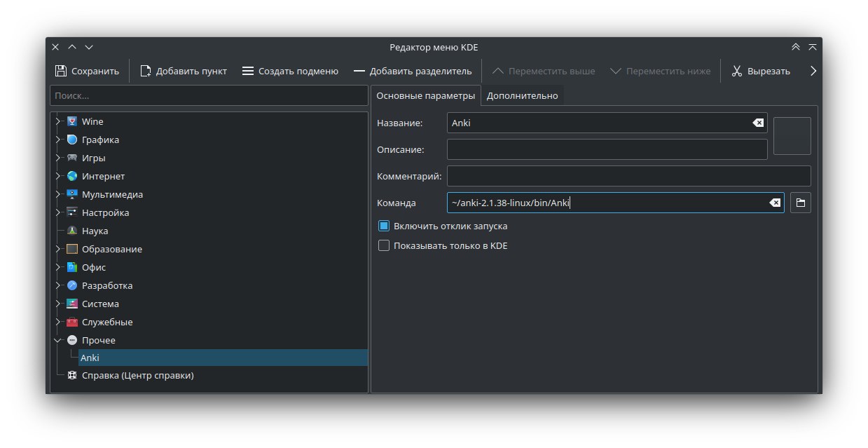The height and width of the screenshot is (448, 868).
Task: Collapse the Прочее tree node
Action: click(x=59, y=340)
